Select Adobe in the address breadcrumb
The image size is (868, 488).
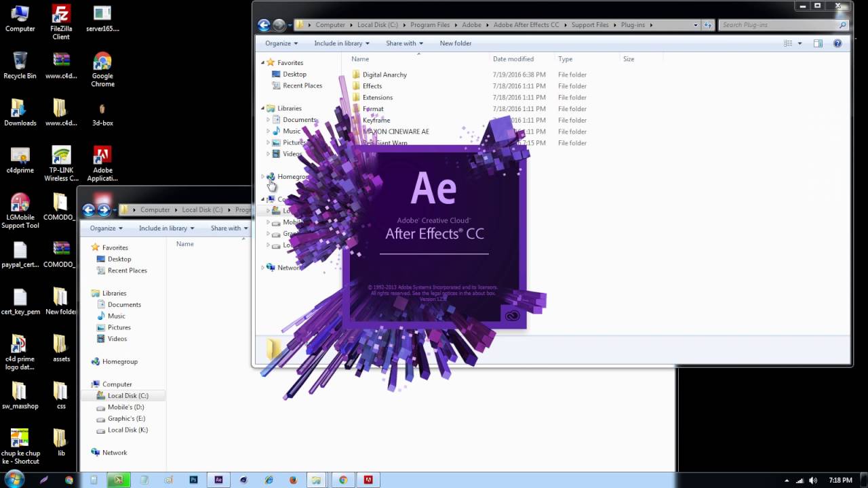[x=472, y=25]
